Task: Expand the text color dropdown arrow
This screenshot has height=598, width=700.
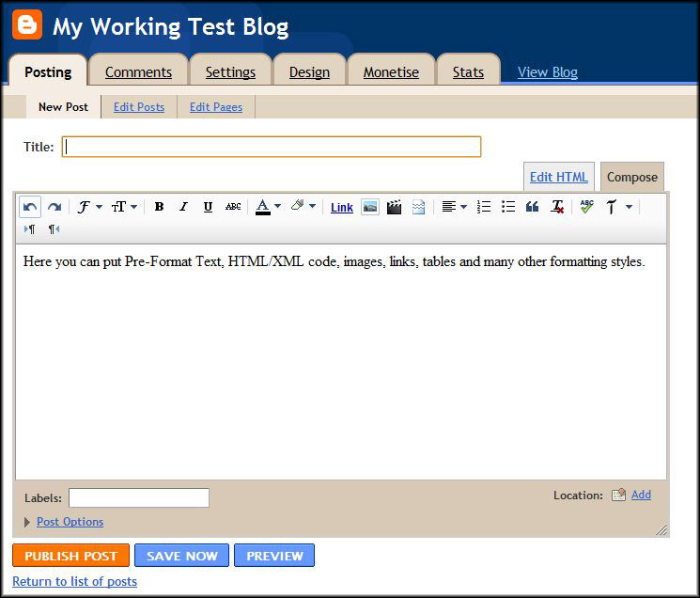Action: click(278, 206)
